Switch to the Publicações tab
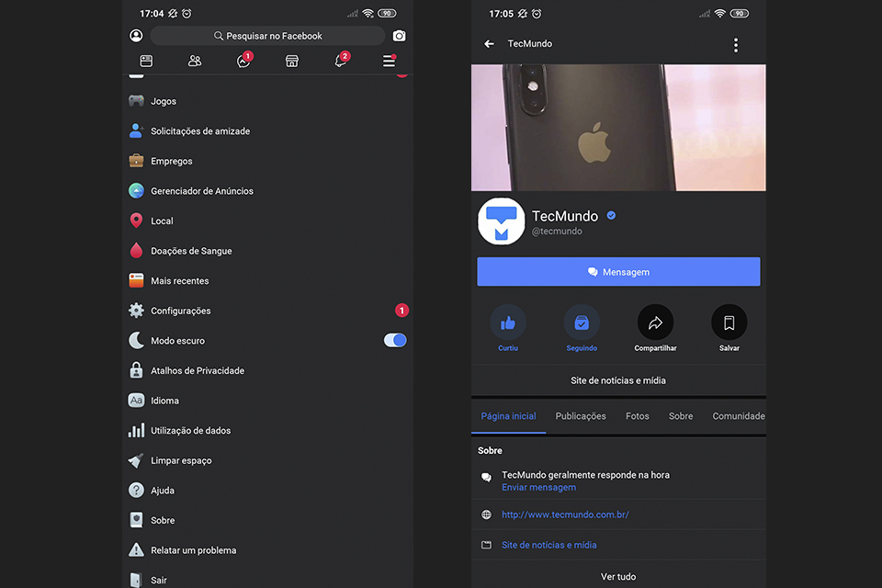Screen dimensions: 882x588 pos(581,416)
